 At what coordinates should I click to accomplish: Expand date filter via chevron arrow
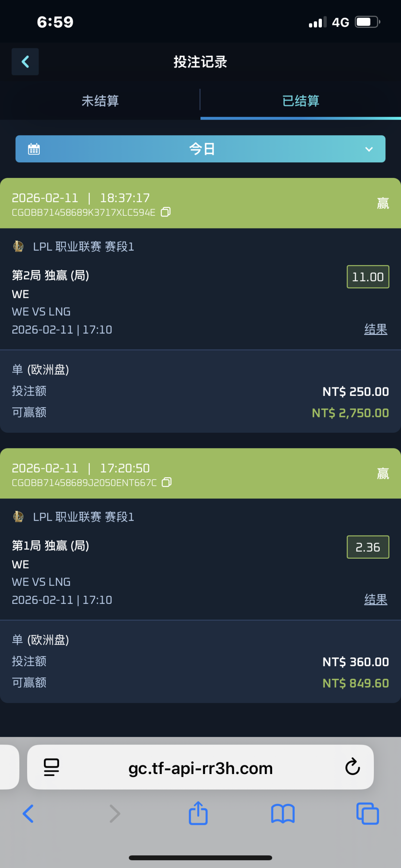click(x=369, y=149)
